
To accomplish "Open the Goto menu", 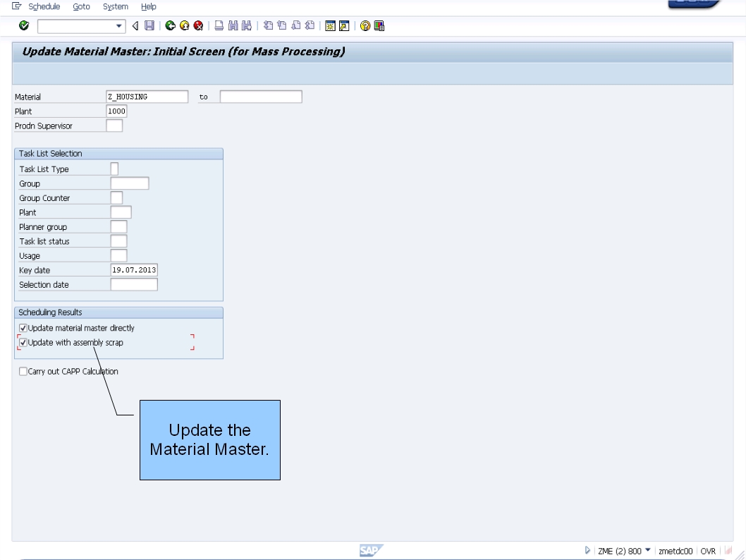I will tap(81, 6).
